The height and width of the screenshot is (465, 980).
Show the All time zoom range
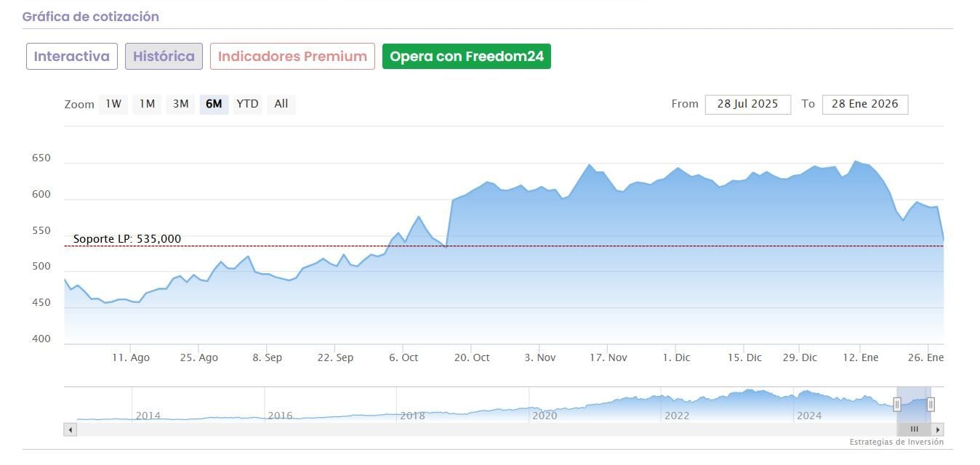(281, 104)
